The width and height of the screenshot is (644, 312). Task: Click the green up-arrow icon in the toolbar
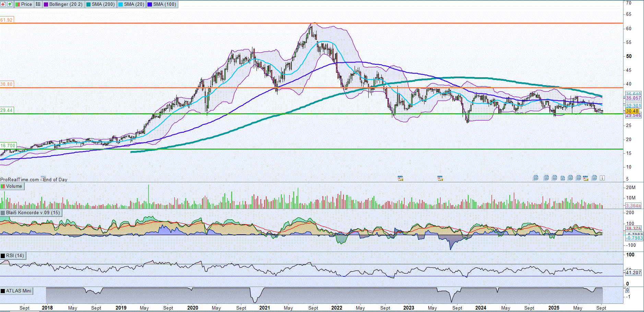click(10, 4)
